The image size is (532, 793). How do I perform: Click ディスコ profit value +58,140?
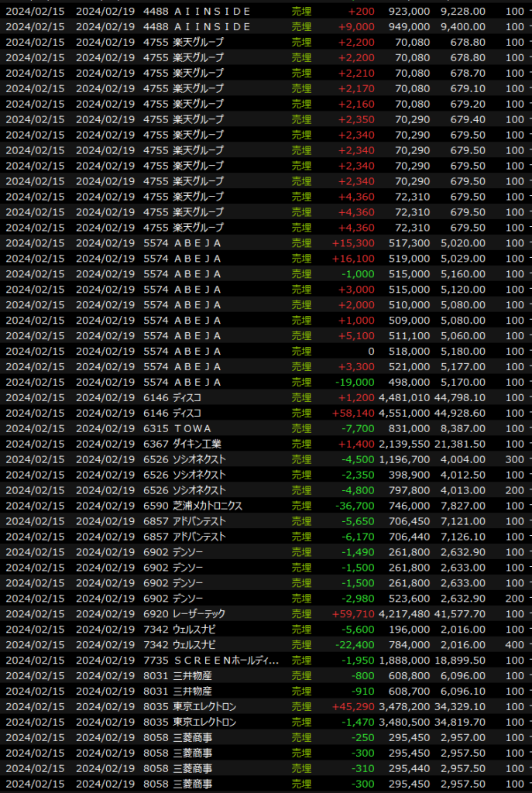pos(354,413)
